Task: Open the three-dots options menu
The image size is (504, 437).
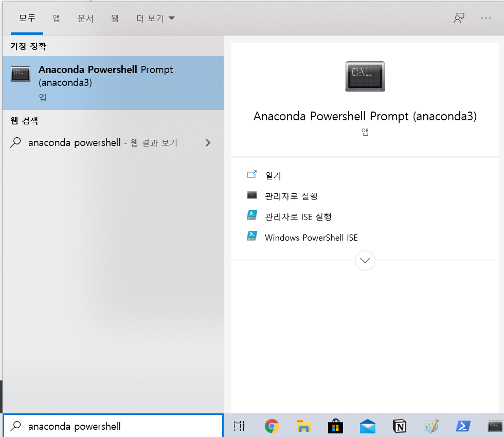Action: tap(486, 18)
